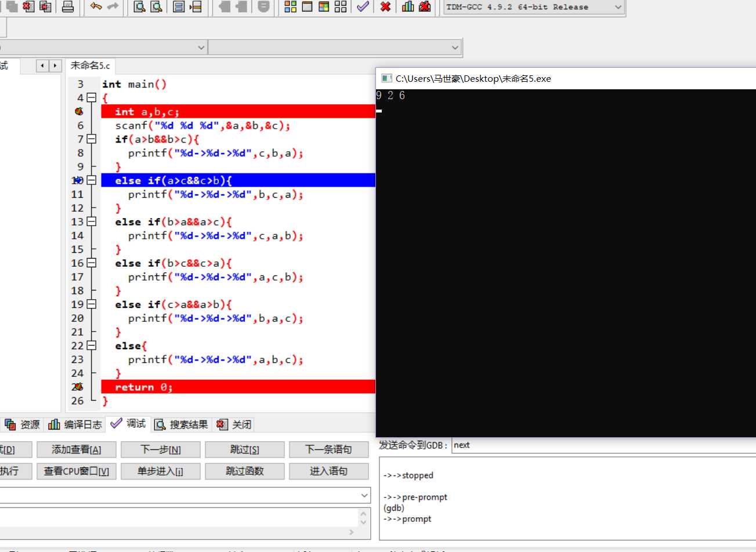
Task: Collapse the else-if fold at line 13
Action: tap(91, 221)
